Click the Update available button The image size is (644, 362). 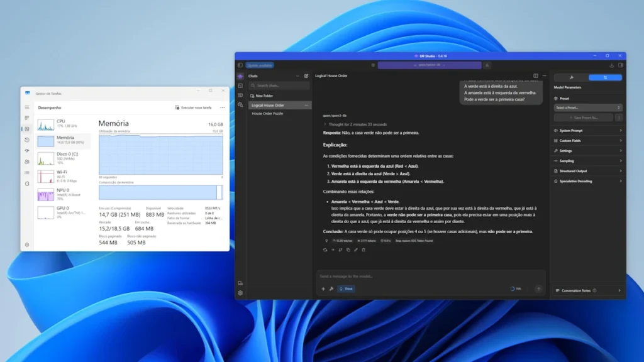[x=260, y=65]
